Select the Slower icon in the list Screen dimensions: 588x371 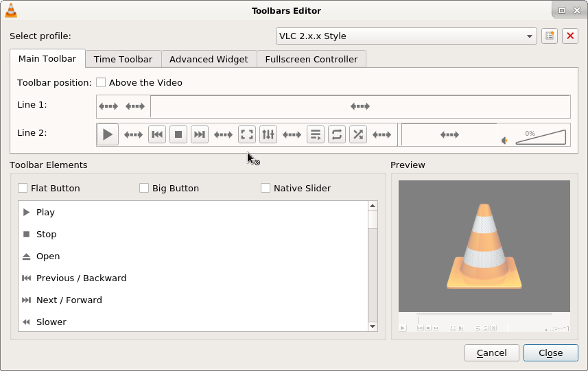(26, 322)
